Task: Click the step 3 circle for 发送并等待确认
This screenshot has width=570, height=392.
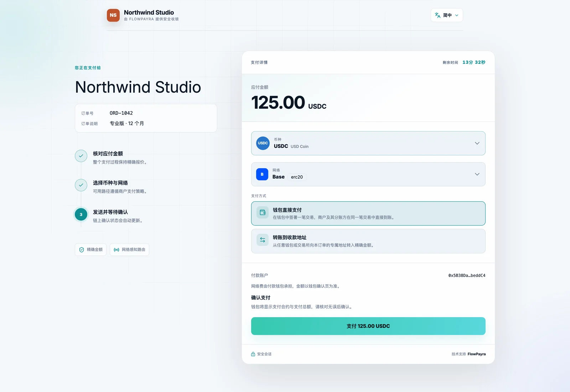Action: [81, 214]
